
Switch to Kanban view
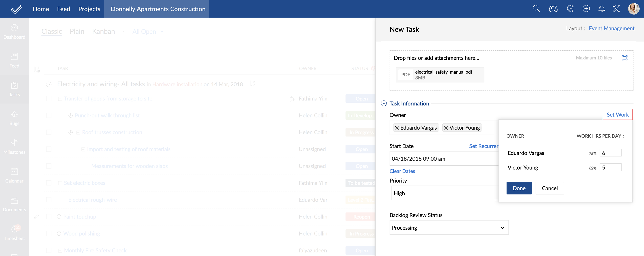(103, 31)
